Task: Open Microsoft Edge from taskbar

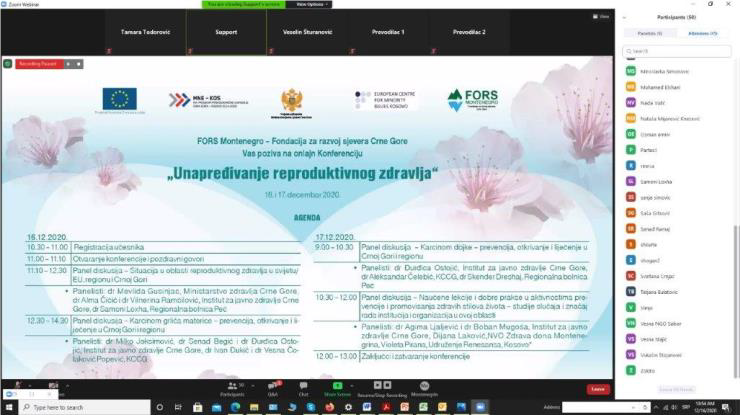Action: [235, 407]
